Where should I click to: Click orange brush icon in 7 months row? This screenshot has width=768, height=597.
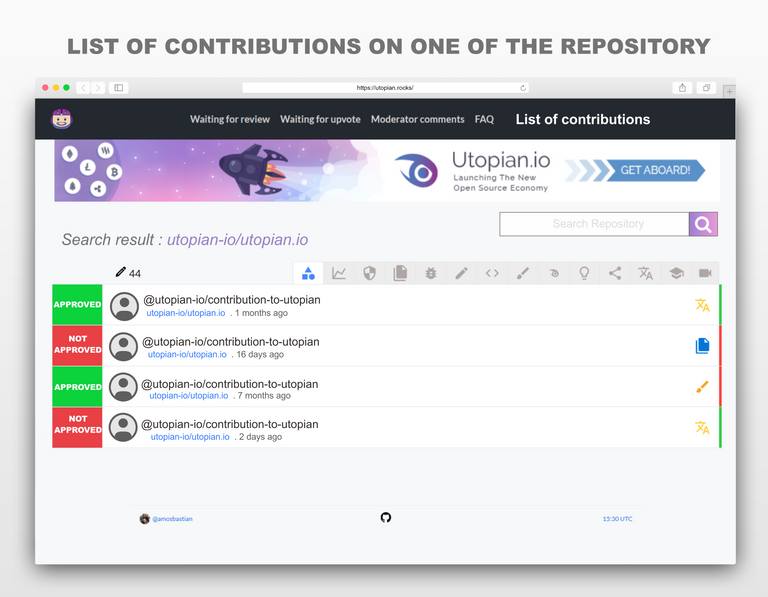702,387
